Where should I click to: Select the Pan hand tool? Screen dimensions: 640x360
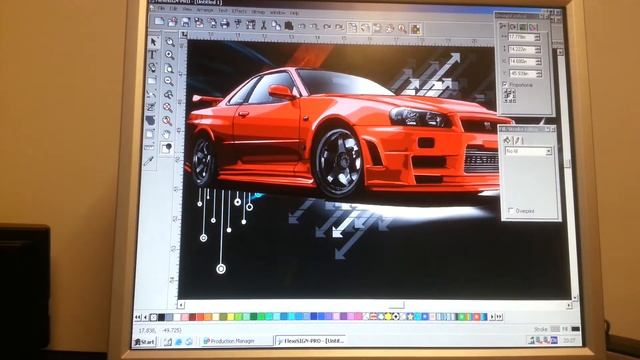click(166, 134)
